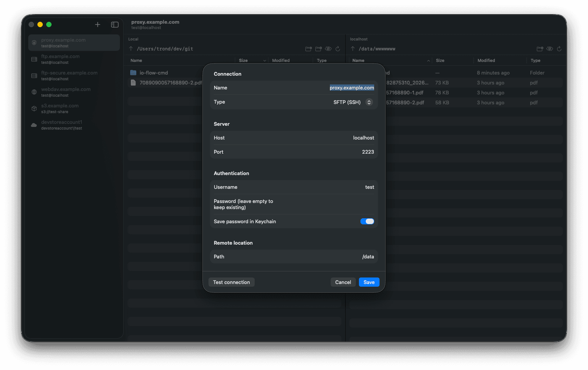588x370 pixels.
Task: Turn off Save password in Keychain switch
Action: 367,221
